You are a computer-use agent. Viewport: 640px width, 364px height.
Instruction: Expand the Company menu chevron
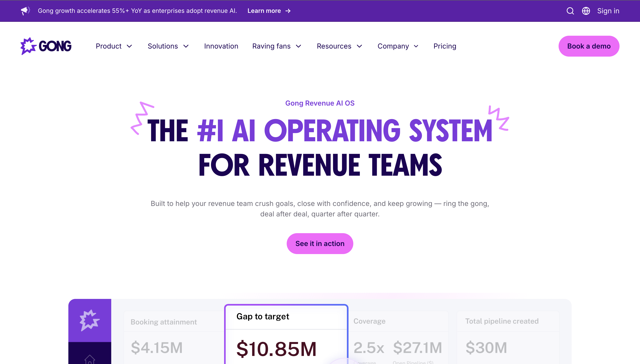point(416,46)
